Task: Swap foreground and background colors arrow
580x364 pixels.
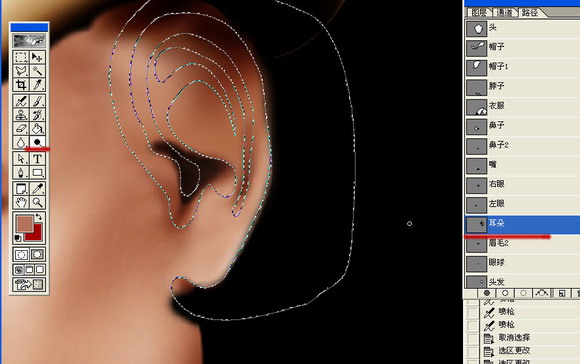Action: (39, 217)
